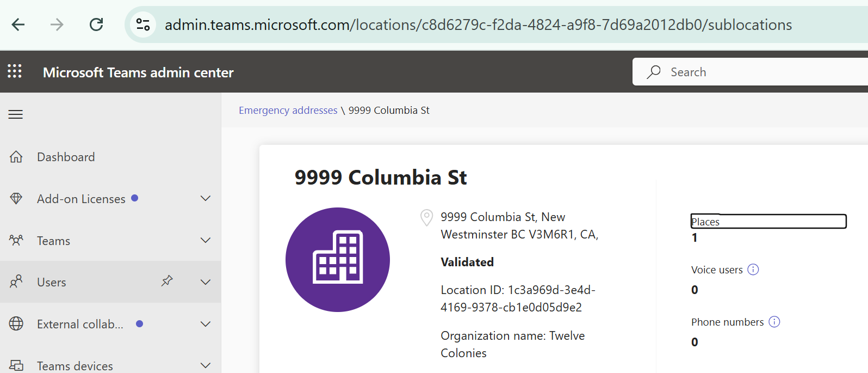Viewport: 868px width, 373px height.
Task: Show Voice users info tooltip icon
Action: click(x=753, y=270)
